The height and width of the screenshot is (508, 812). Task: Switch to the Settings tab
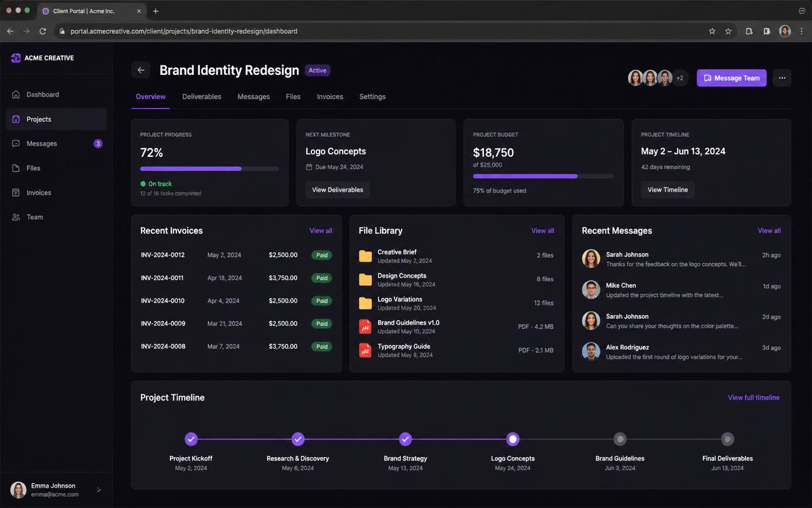click(372, 97)
